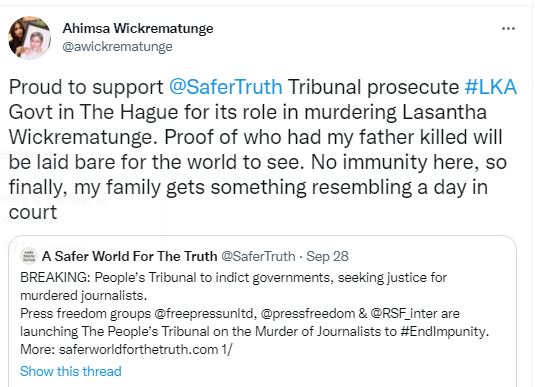Open the Ahimsa Wickrematunge display name
Image resolution: width=535 pixels, height=387 pixels.
tap(138, 28)
